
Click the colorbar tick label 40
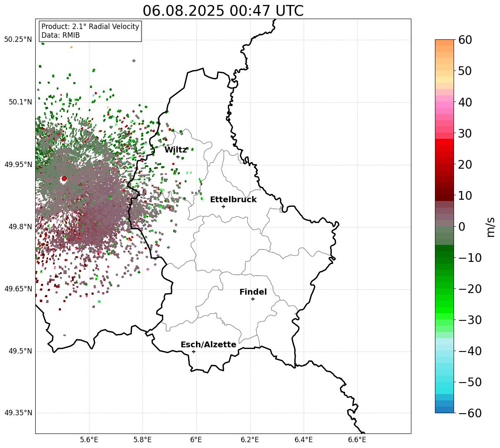point(465,102)
